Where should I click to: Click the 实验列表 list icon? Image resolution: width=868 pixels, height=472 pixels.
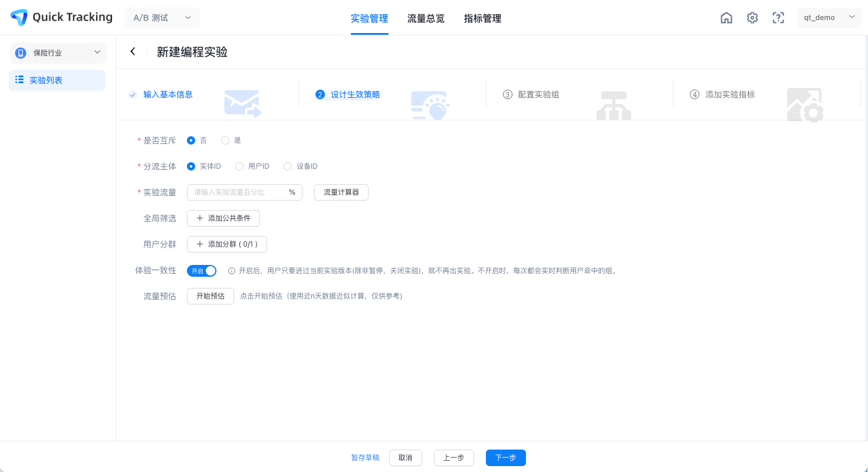click(x=19, y=80)
